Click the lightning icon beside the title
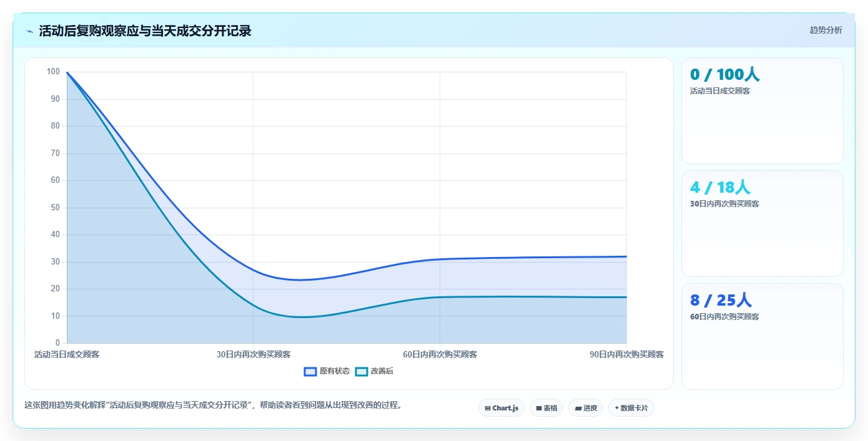This screenshot has height=441, width=868. pos(30,31)
